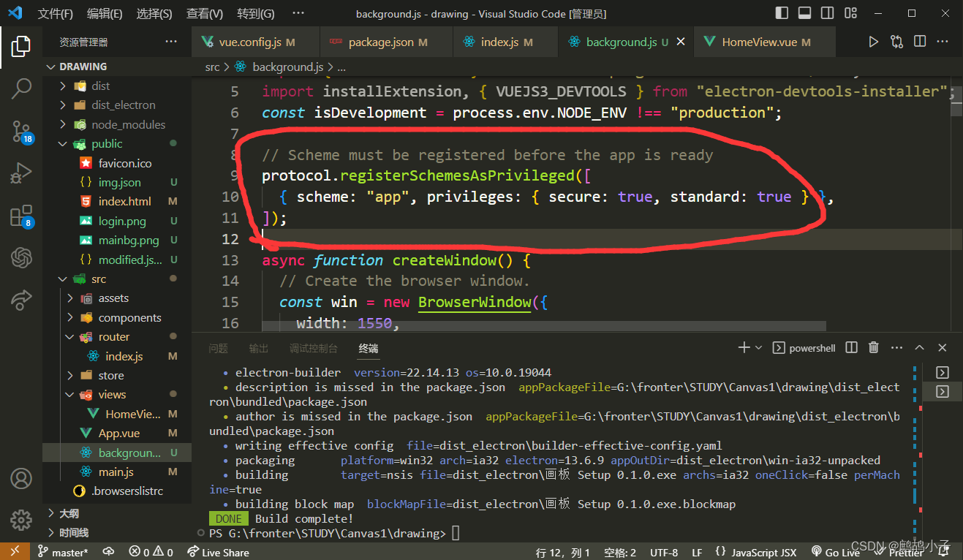The image size is (963, 560).
Task: Split the editor using toolbar icon
Action: [x=919, y=42]
